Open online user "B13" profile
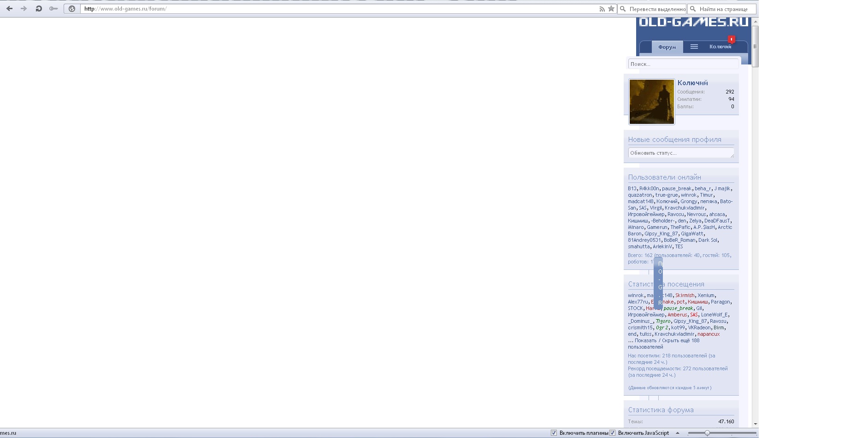The height and width of the screenshot is (438, 868). pos(632,188)
